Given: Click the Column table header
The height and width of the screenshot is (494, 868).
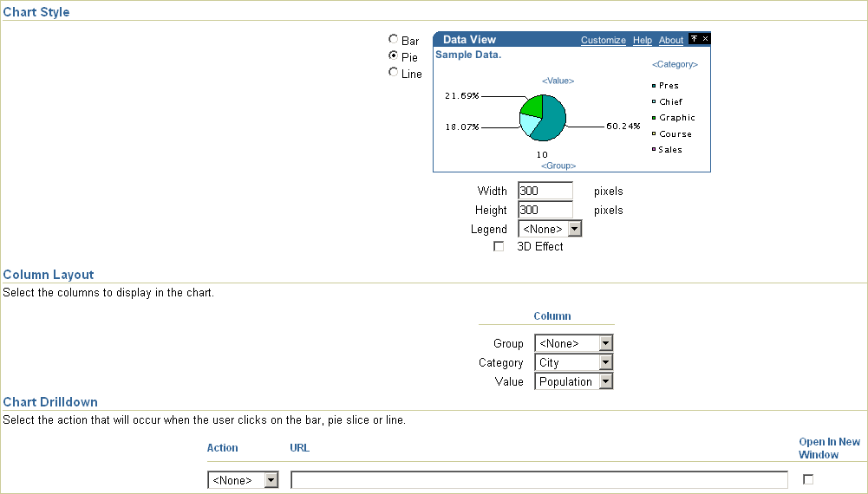Looking at the screenshot, I should 551,315.
